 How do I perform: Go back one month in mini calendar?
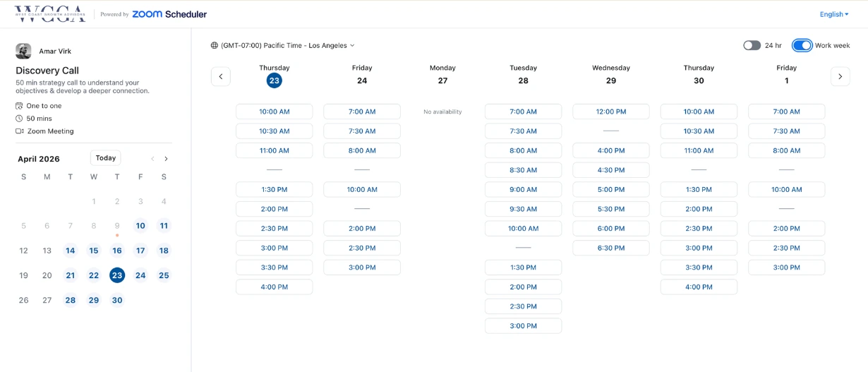tap(152, 159)
